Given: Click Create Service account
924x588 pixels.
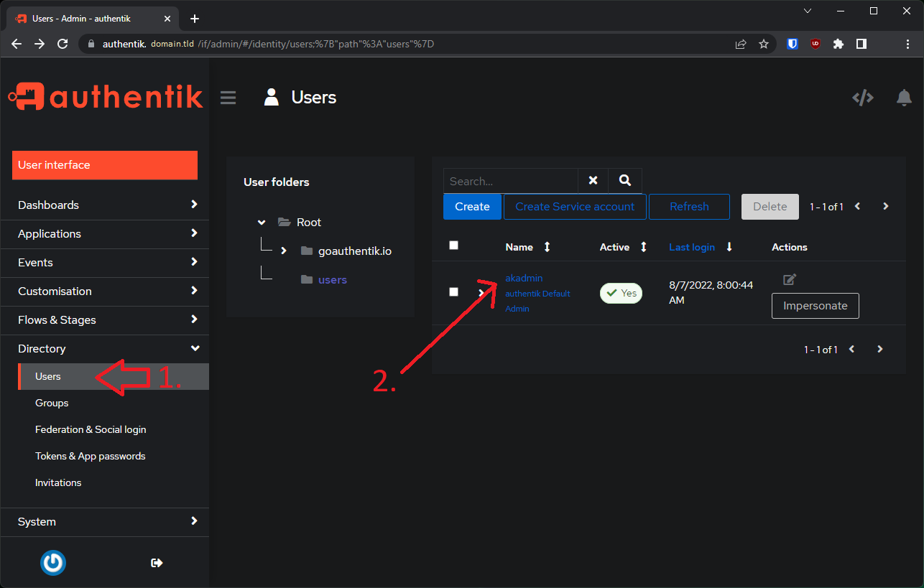Looking at the screenshot, I should [x=575, y=207].
